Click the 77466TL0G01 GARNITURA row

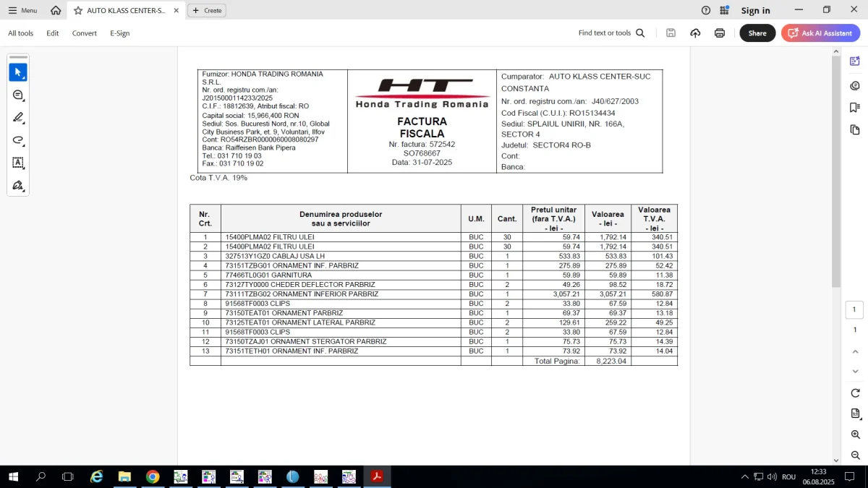tap(433, 275)
